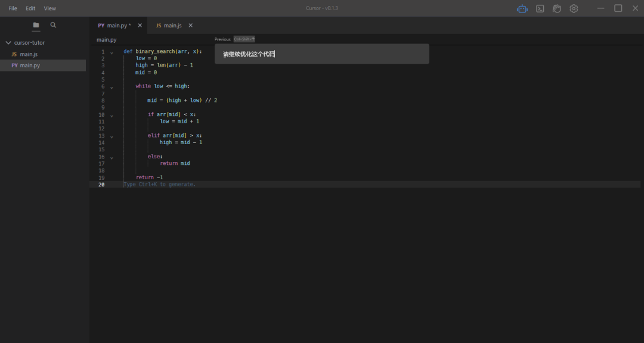This screenshot has width=644, height=343.
Task: Click PY icon on main.py tab
Action: coord(101,26)
